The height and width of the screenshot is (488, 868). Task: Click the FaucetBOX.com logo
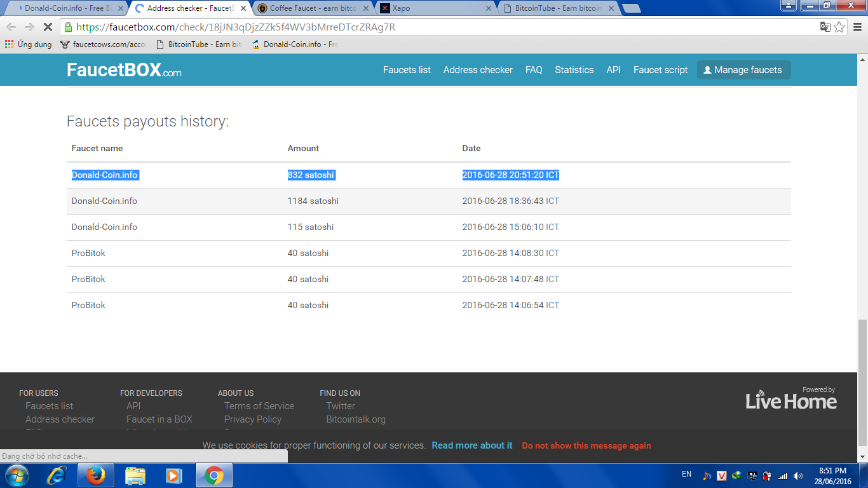(x=124, y=70)
